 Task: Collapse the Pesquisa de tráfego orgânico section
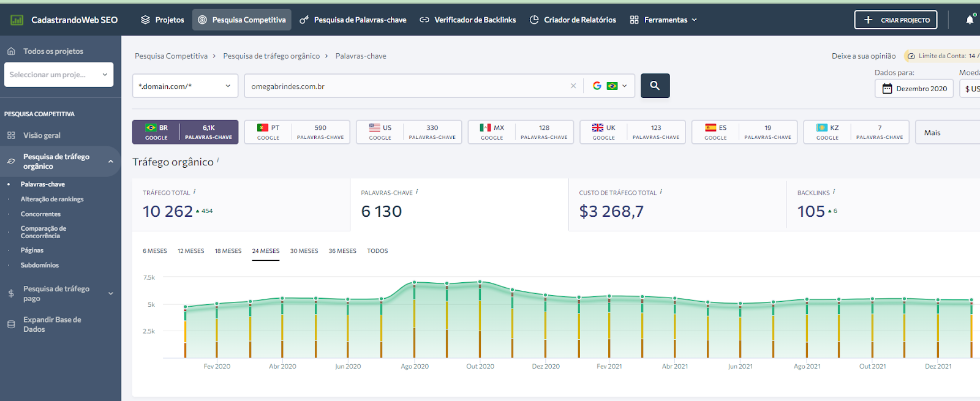click(111, 162)
